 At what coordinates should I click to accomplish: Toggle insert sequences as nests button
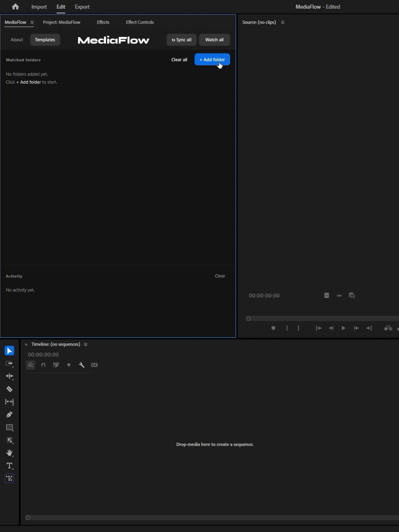pos(31,365)
